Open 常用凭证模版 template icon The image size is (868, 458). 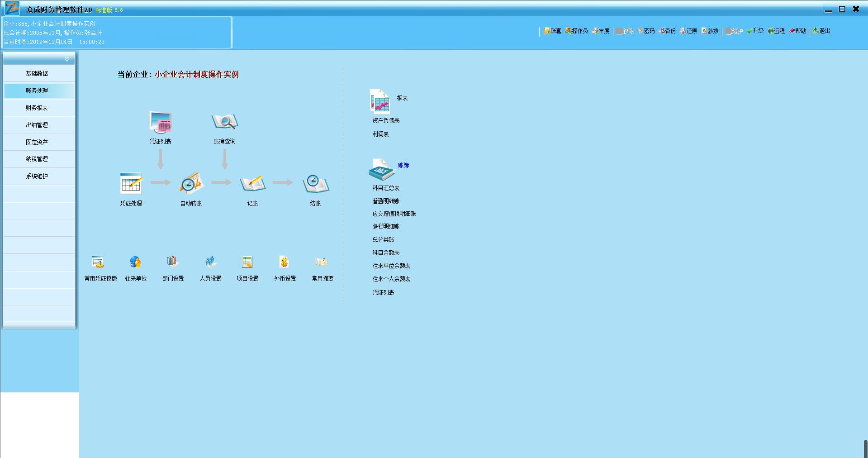pos(98,262)
